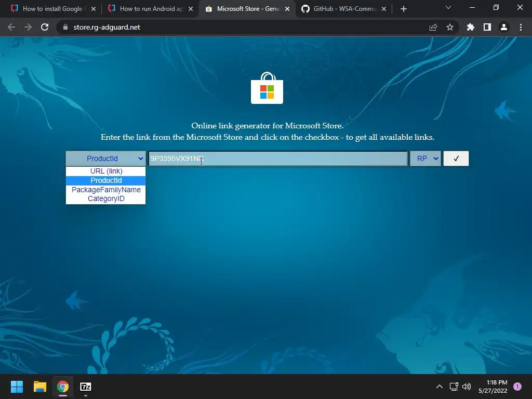Image resolution: width=532 pixels, height=399 pixels.
Task: Open the notification center badge
Action: 517,387
